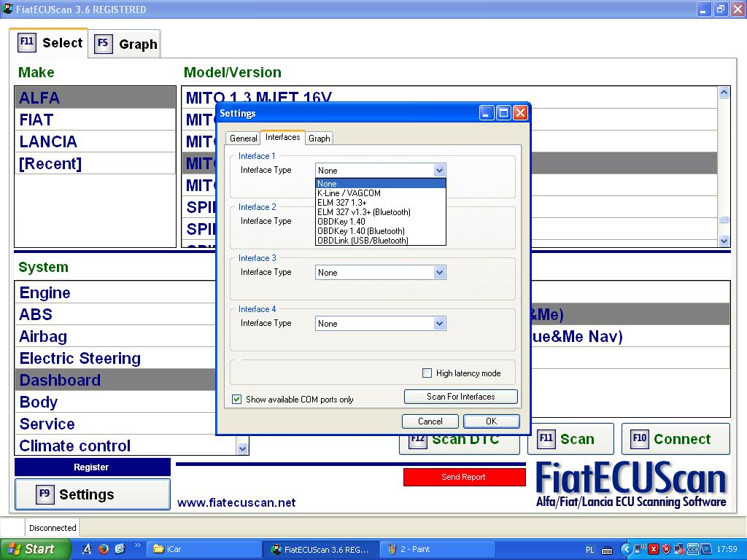Screen dimensions: 747x560
Task: Select Engine in System list
Action: pyautogui.click(x=115, y=292)
